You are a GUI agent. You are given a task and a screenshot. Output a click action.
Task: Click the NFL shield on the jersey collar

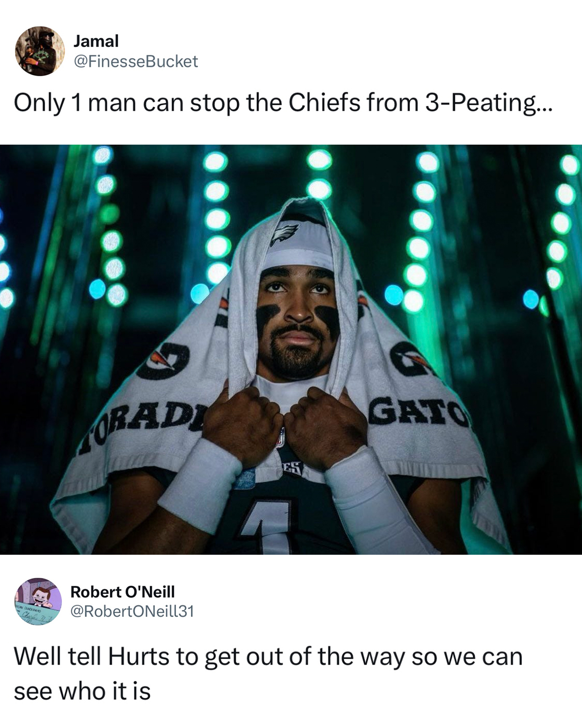(x=281, y=438)
